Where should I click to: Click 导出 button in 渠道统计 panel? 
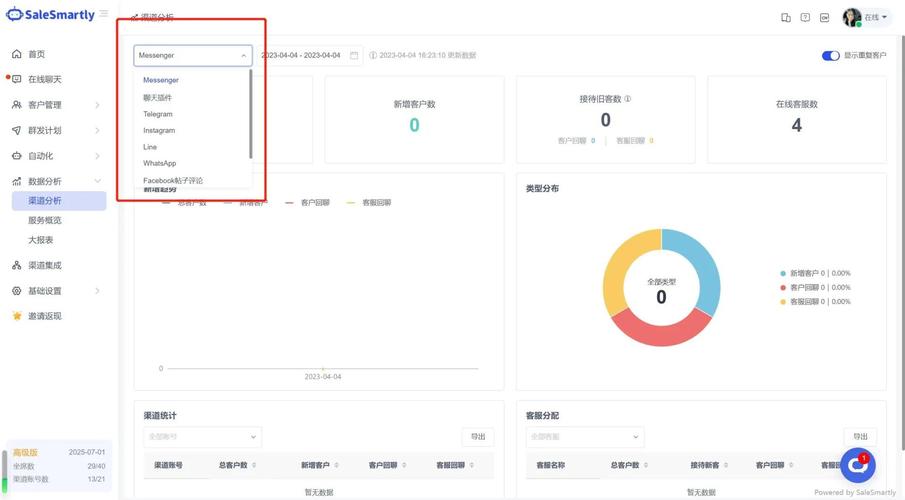[478, 437]
